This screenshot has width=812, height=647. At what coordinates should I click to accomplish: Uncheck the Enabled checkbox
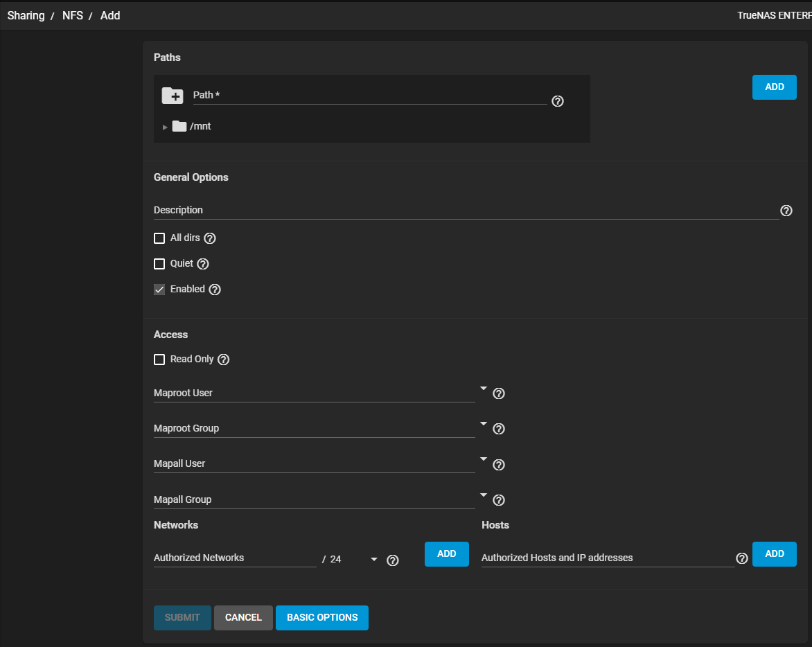159,290
